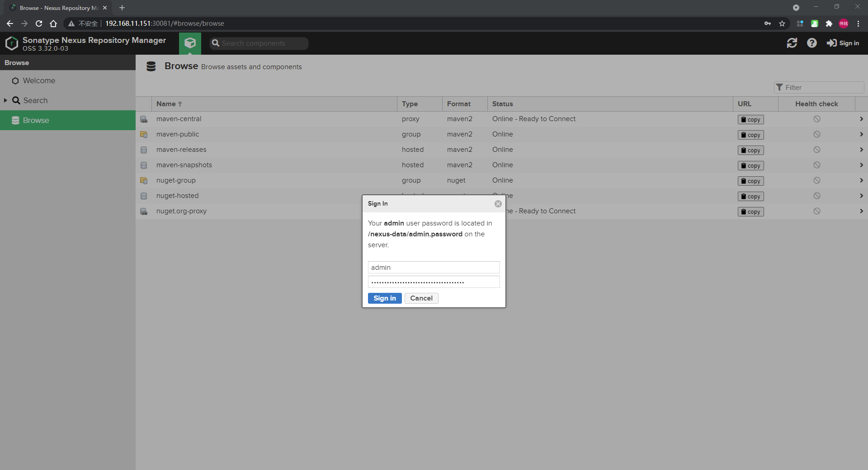Click health check icon for nuget-group
Screen dimensions: 868x470
[816, 180]
